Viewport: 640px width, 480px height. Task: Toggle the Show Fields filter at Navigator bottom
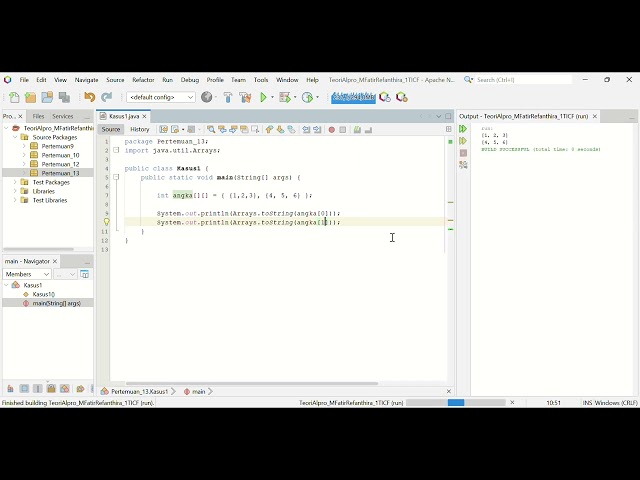pos(24,389)
